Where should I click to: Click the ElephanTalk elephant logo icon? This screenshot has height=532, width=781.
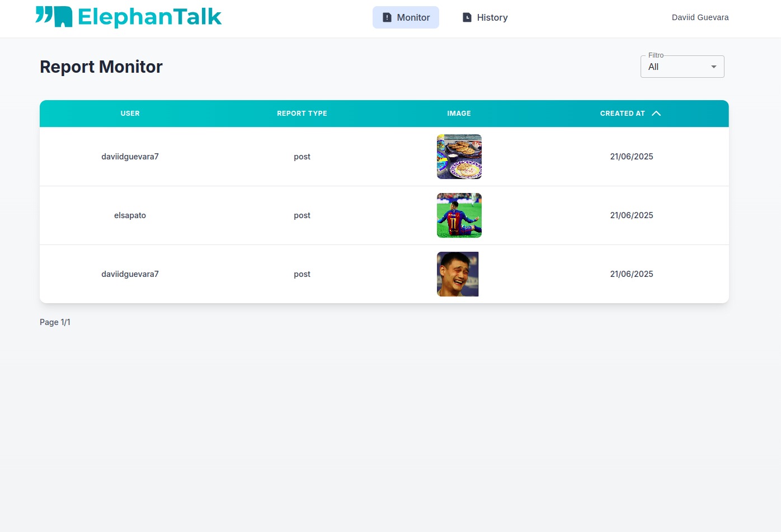click(x=54, y=17)
